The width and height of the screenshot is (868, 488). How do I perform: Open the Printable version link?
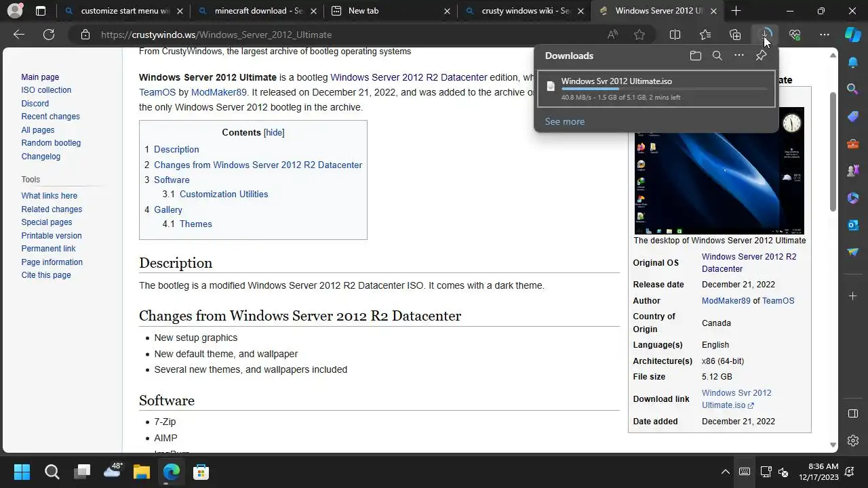pyautogui.click(x=52, y=236)
